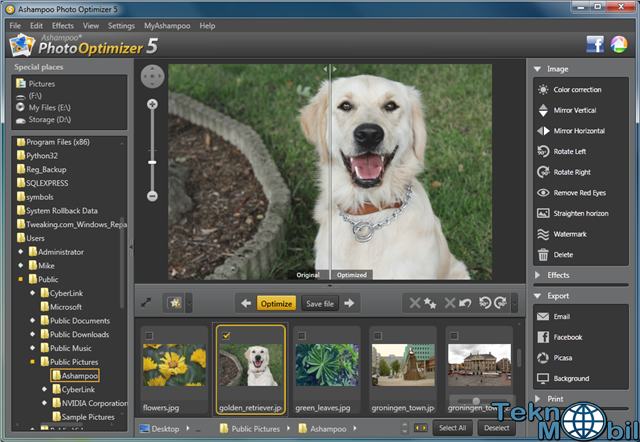Click the Color correction icon
The image size is (640, 442).
click(x=543, y=89)
